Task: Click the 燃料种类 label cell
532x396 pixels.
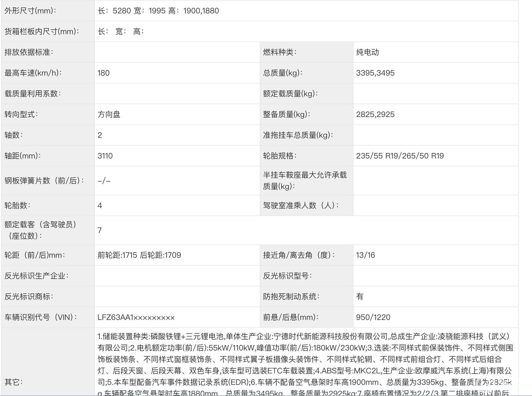Action: click(280, 52)
